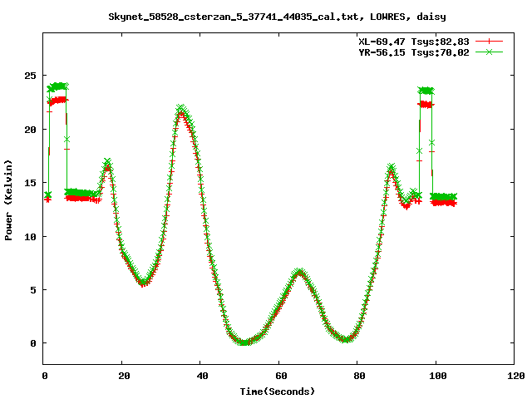Click the small peak near 65 seconds
This screenshot has height=399, width=532.
299,272
